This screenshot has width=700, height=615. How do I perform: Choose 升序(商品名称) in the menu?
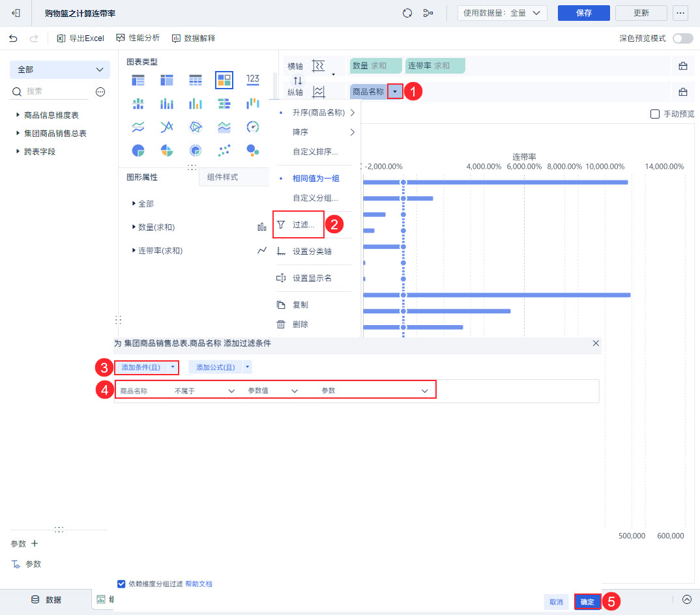pos(316,113)
